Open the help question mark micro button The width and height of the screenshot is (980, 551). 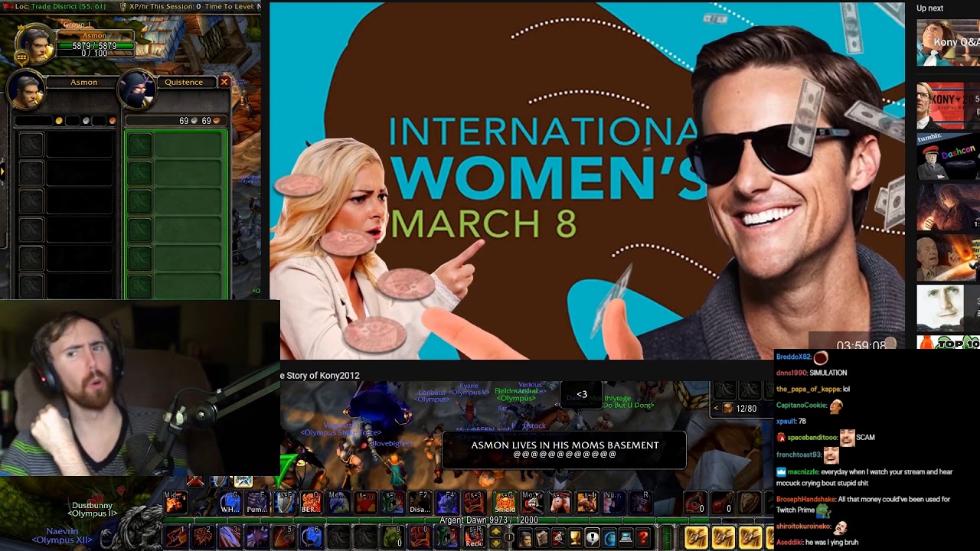[x=642, y=538]
